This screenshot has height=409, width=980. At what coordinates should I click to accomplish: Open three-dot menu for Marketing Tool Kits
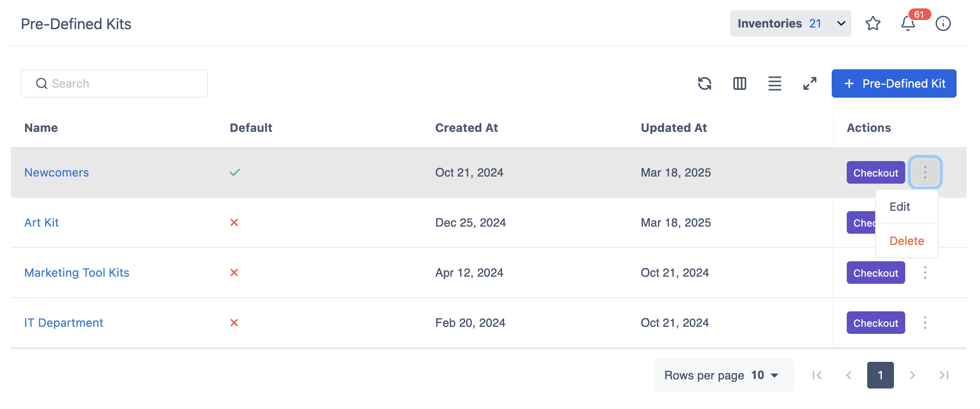[x=925, y=273]
